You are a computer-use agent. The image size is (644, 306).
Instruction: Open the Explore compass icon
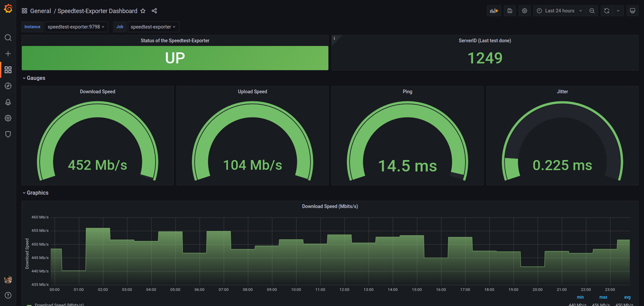click(x=8, y=86)
